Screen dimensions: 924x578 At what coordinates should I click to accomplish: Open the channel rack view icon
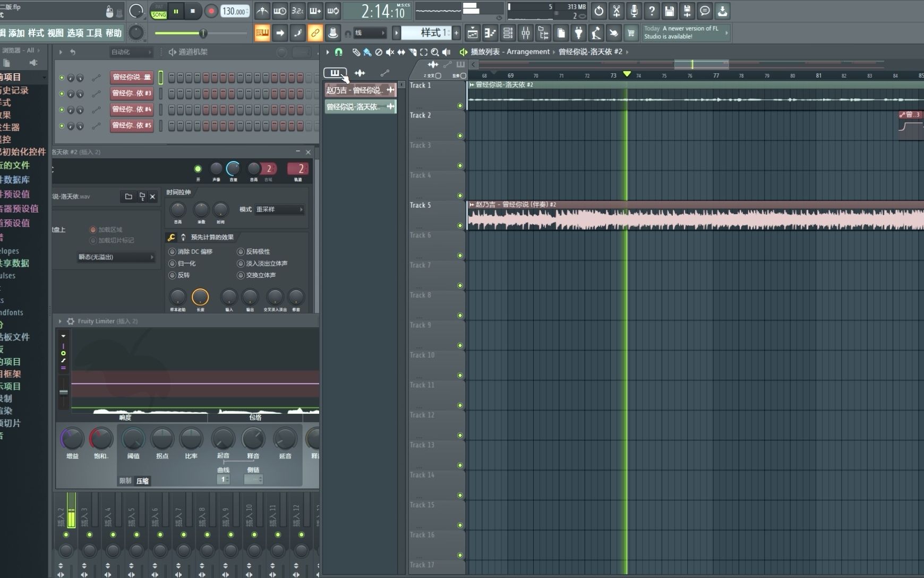pos(508,33)
